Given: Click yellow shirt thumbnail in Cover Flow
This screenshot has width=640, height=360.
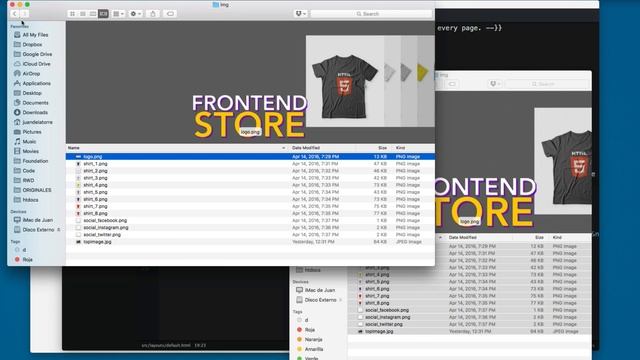Looking at the screenshot, I should pos(423,73).
